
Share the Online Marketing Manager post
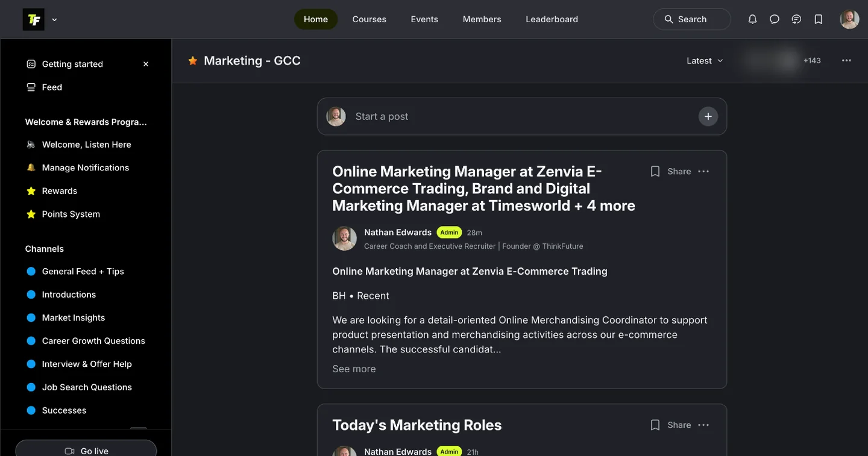679,172
